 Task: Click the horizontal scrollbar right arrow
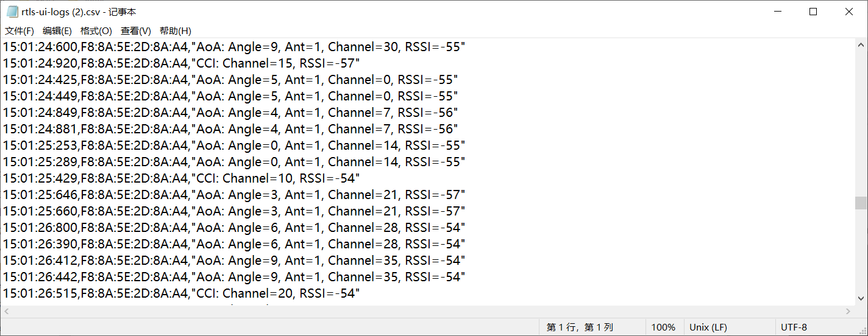(848, 311)
